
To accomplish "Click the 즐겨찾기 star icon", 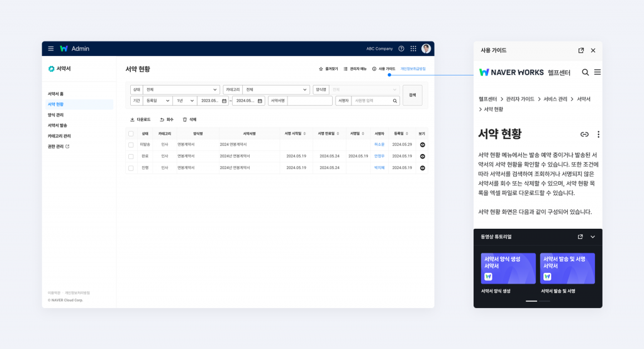I will [321, 69].
